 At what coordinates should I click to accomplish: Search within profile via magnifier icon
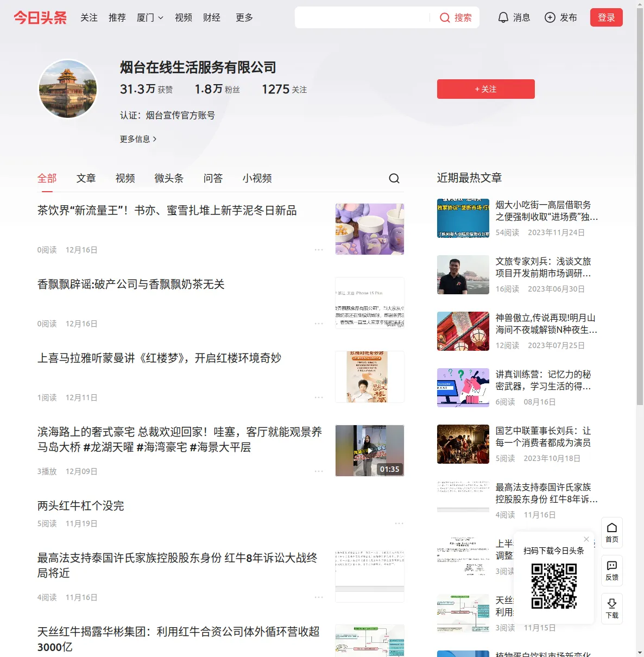pyautogui.click(x=394, y=178)
